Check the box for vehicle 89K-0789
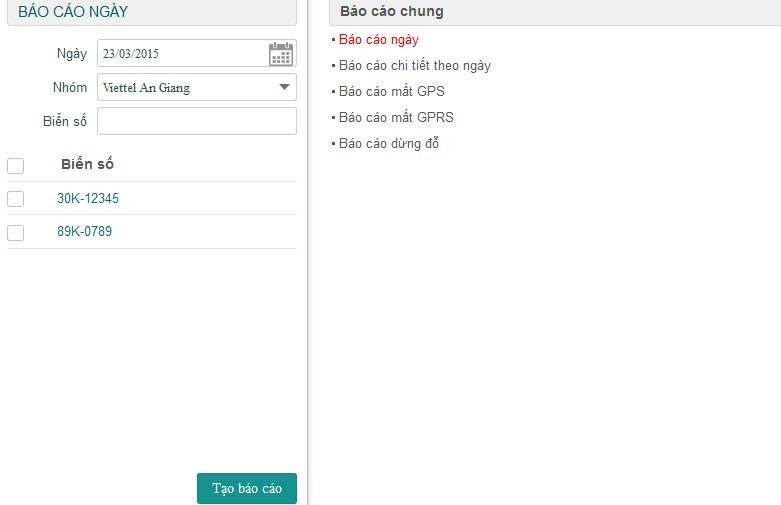 click(16, 233)
